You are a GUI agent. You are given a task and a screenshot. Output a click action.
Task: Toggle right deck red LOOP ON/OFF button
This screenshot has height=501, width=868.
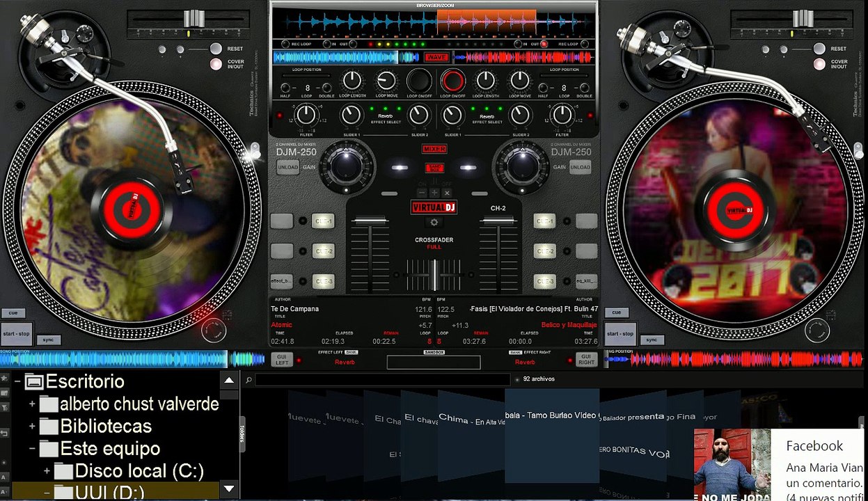452,81
